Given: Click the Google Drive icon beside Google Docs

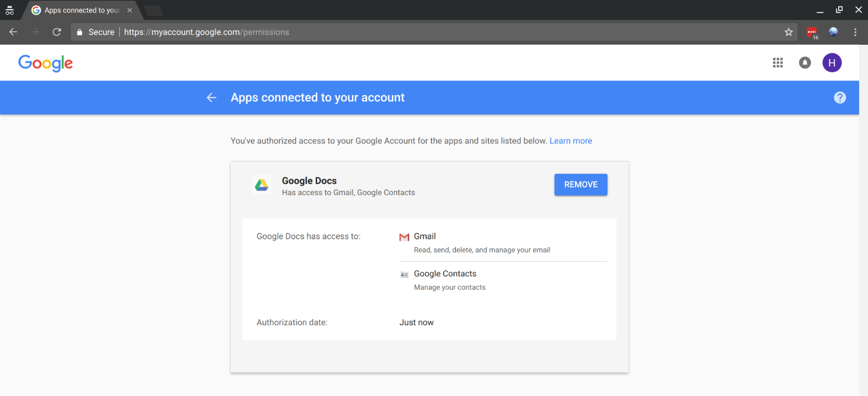Looking at the screenshot, I should click(x=261, y=185).
